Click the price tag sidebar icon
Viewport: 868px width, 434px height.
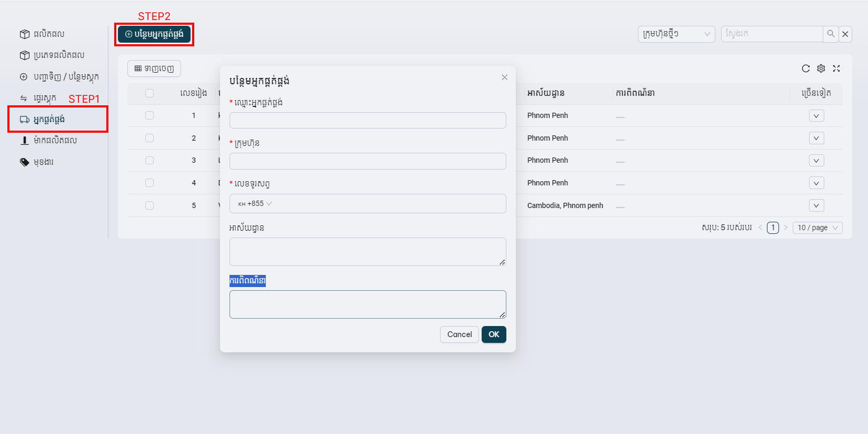pyautogui.click(x=24, y=162)
